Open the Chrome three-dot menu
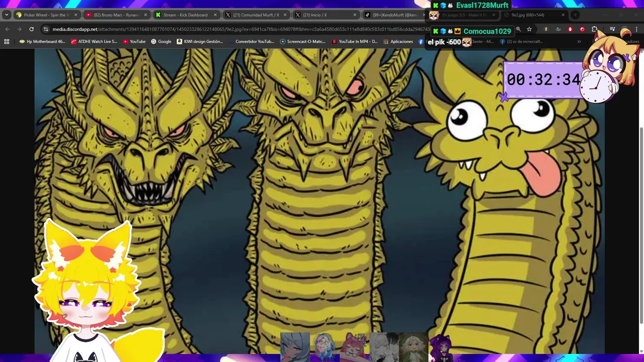The width and height of the screenshot is (644, 362). (637, 29)
